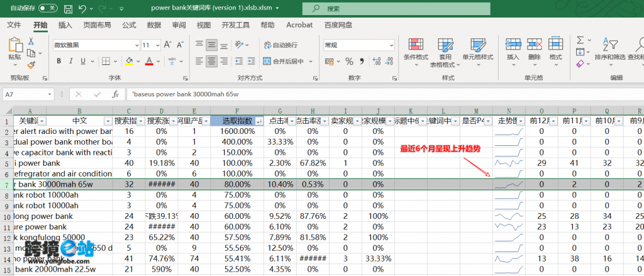The width and height of the screenshot is (644, 276).
Task: Toggle Bold formatting
Action: pyautogui.click(x=58, y=61)
